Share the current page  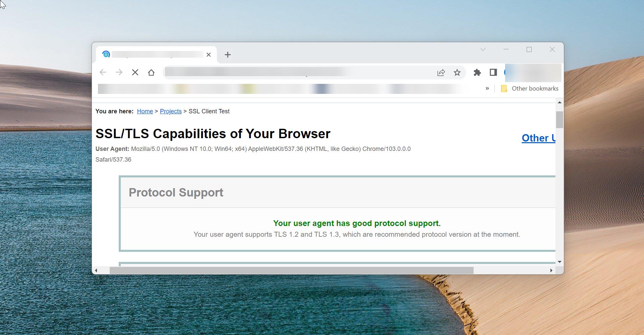tap(441, 72)
